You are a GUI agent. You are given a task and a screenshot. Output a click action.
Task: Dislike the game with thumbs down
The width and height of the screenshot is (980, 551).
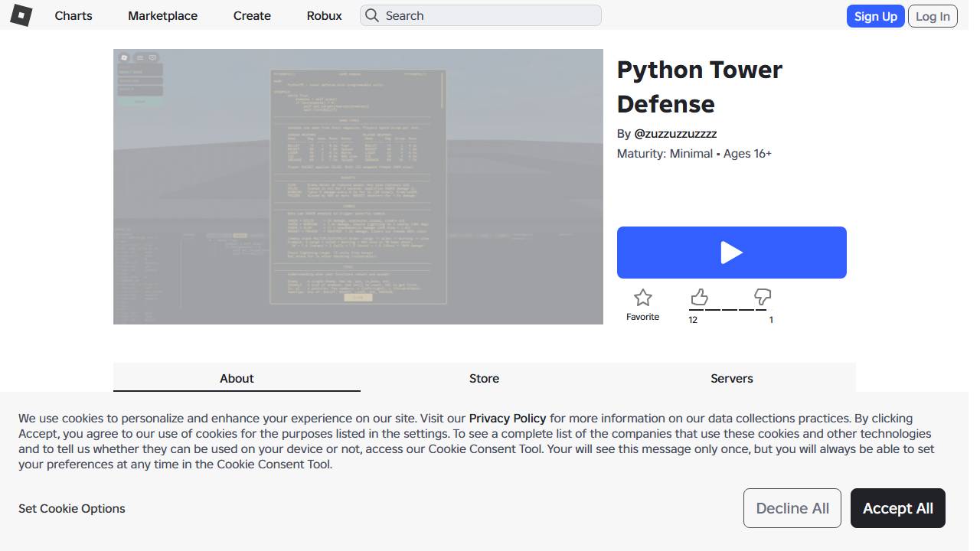762,297
